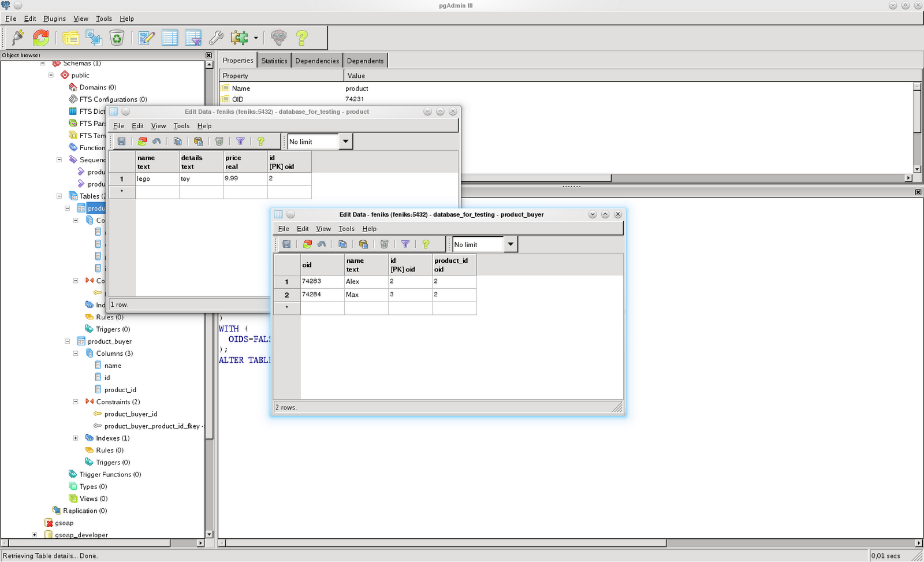Paste into product_buyer edit window
The height and width of the screenshot is (562, 924).
point(363,244)
